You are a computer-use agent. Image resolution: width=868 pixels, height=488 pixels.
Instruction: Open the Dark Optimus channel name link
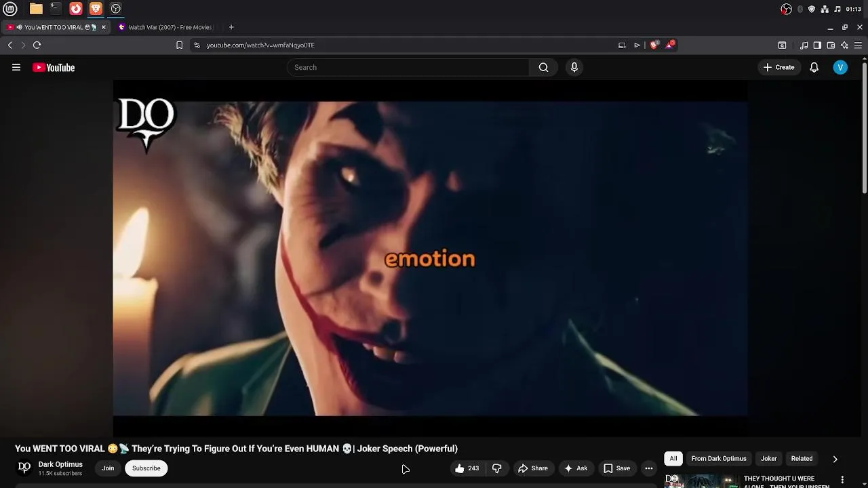click(x=60, y=464)
